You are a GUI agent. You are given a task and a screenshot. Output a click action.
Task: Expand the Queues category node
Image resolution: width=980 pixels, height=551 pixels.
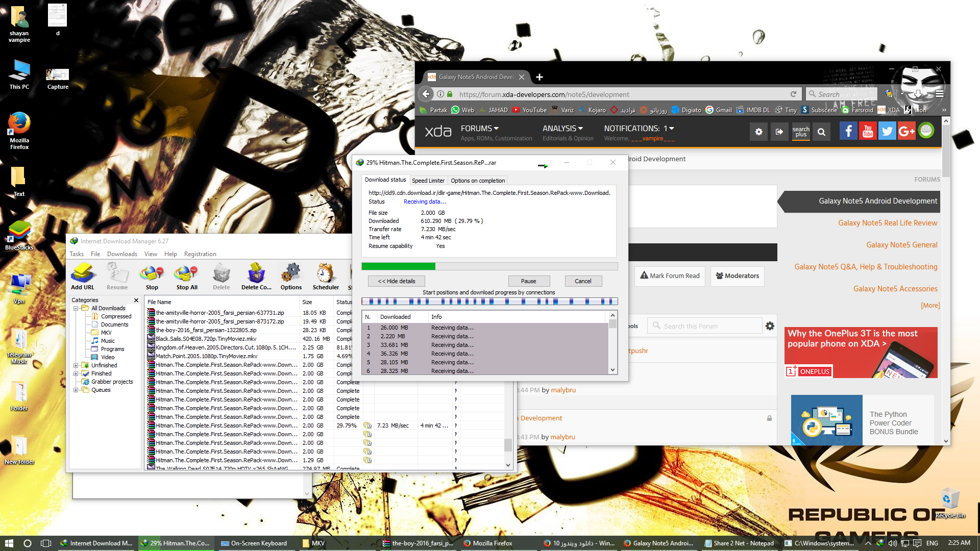click(x=76, y=390)
